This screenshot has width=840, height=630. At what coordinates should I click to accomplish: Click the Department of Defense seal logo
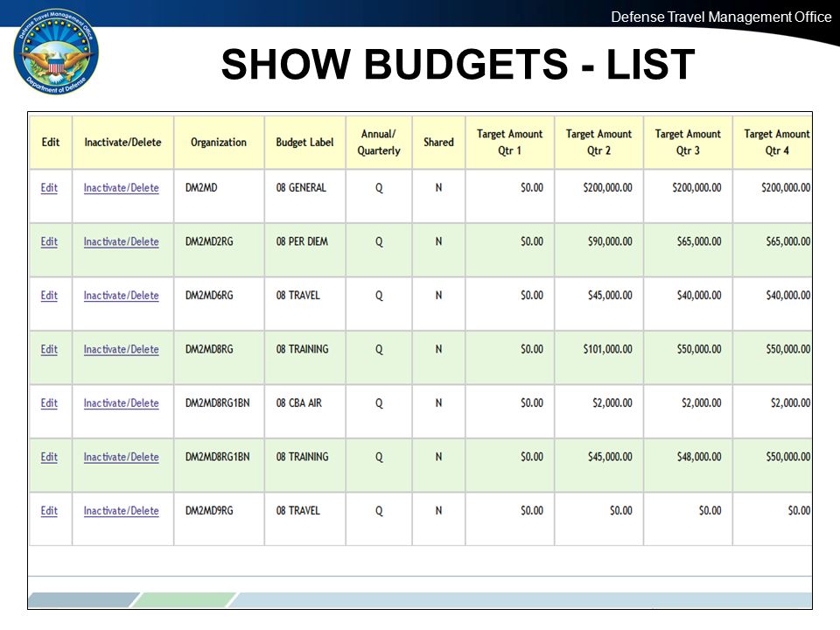pyautogui.click(x=56, y=52)
